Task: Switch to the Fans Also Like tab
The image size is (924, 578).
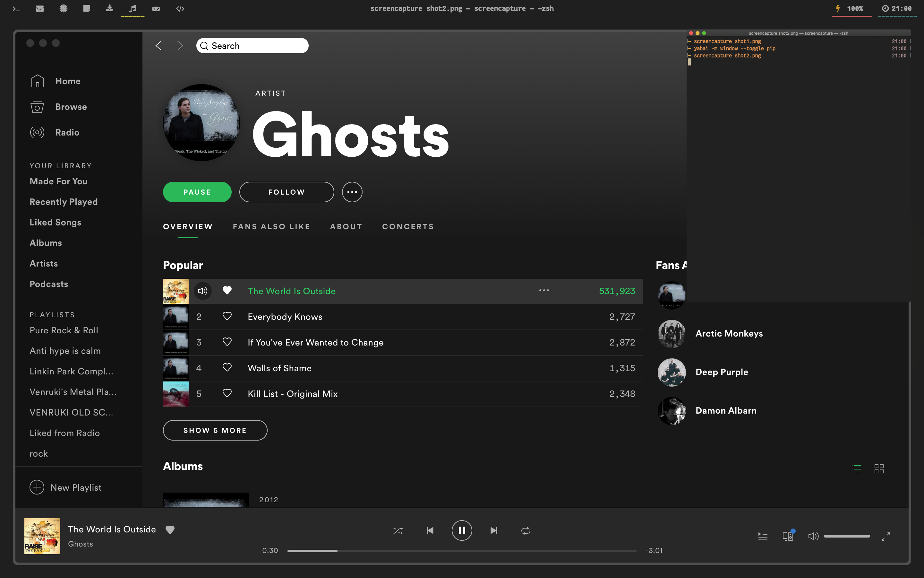Action: [x=271, y=227]
